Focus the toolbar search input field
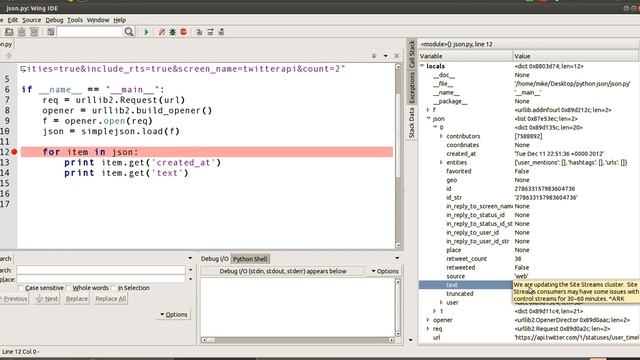This screenshot has height=360, width=640. tap(90, 32)
